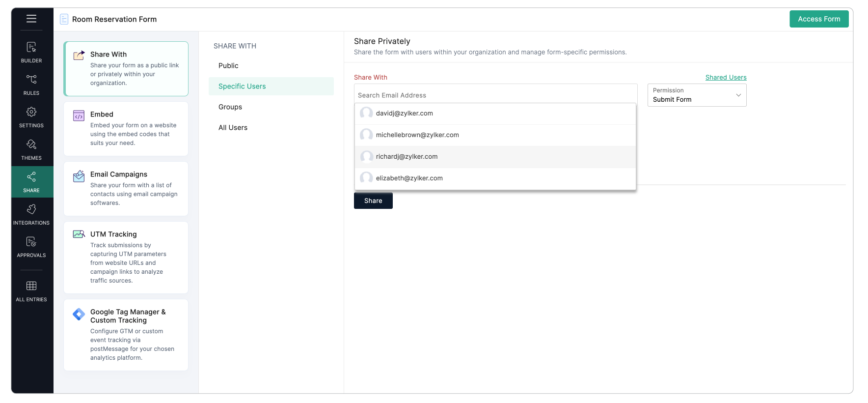Click the UTM Tracking chart icon

point(79,234)
